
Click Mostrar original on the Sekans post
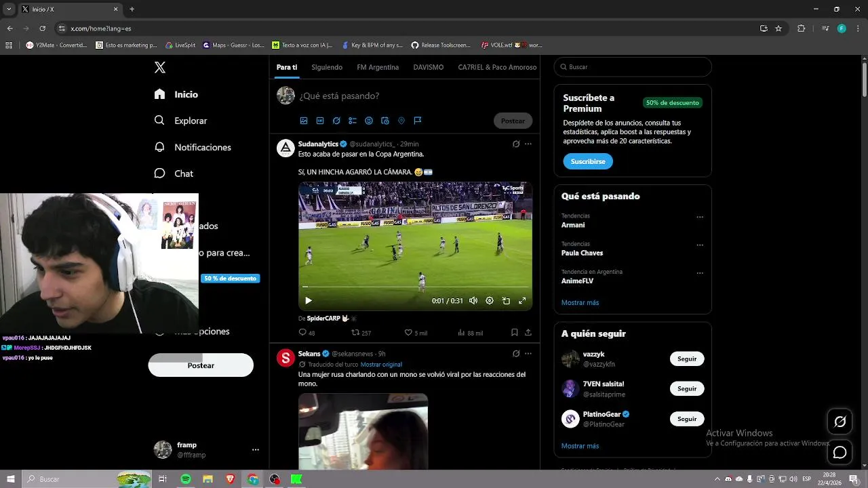click(x=381, y=365)
